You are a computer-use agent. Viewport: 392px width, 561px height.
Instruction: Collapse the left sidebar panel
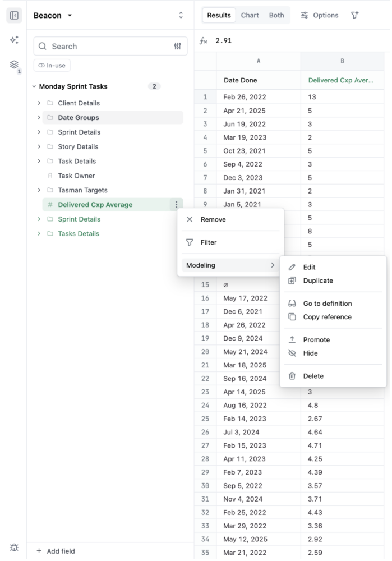(14, 15)
